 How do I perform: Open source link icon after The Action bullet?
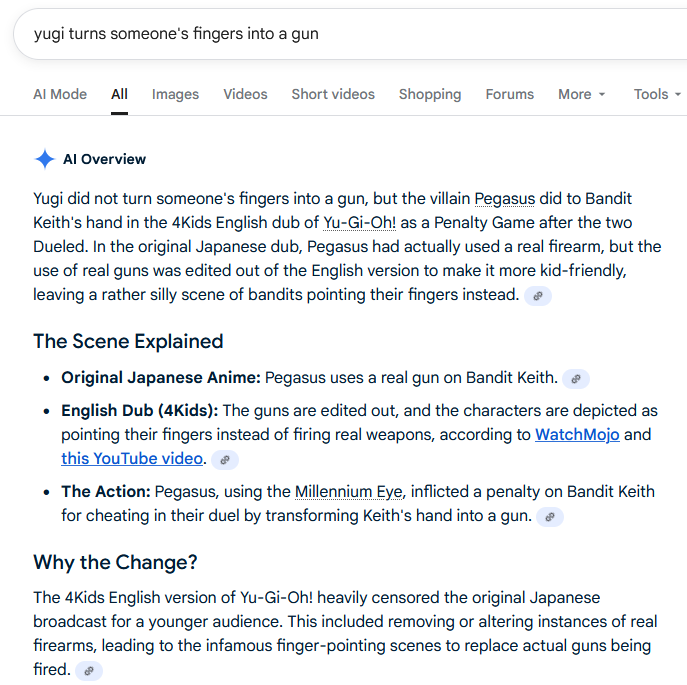click(549, 517)
